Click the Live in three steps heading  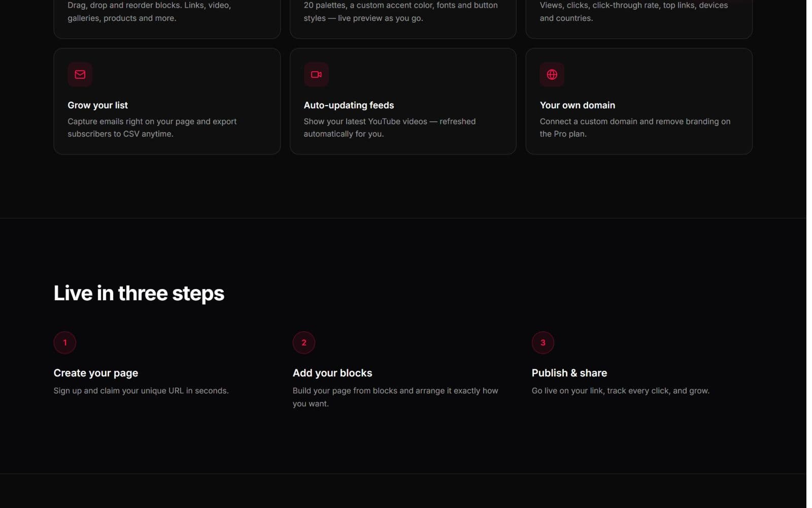[x=139, y=293]
